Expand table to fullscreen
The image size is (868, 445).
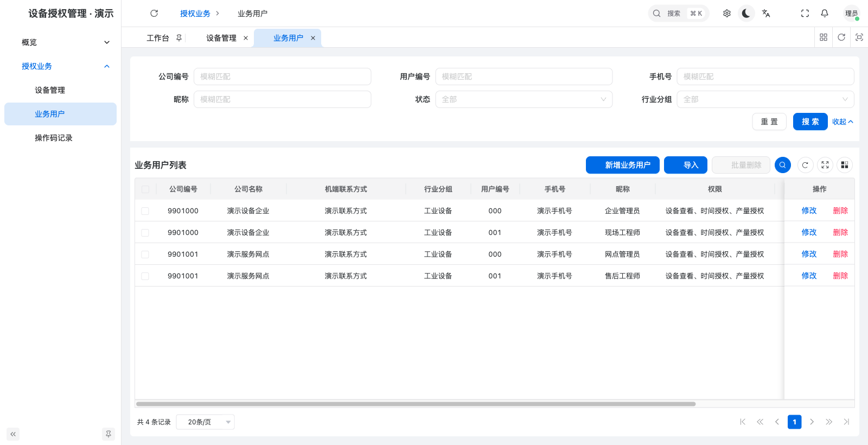[x=825, y=165]
